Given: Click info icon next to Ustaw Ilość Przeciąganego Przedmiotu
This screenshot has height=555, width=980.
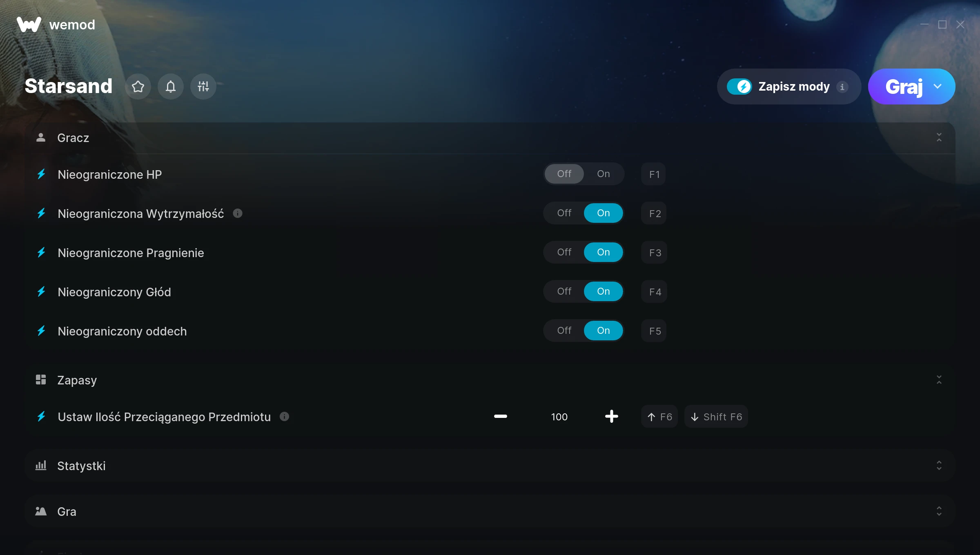Looking at the screenshot, I should tap(285, 416).
